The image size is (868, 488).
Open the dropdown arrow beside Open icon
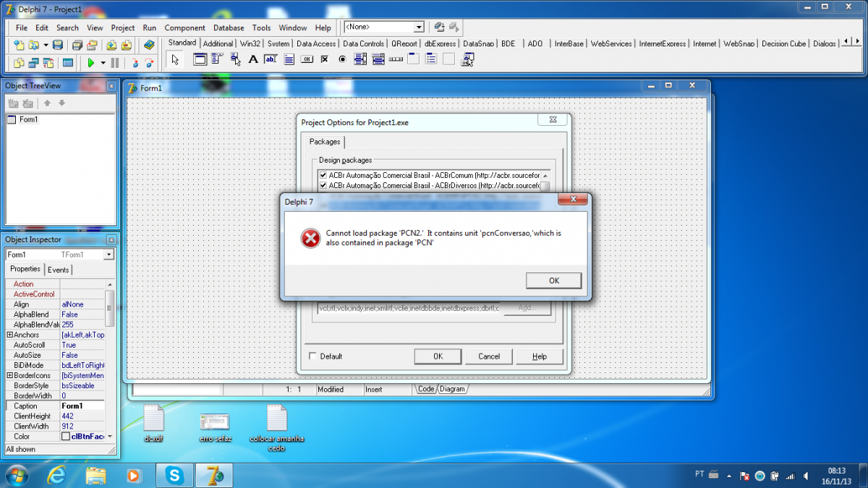[x=46, y=45]
